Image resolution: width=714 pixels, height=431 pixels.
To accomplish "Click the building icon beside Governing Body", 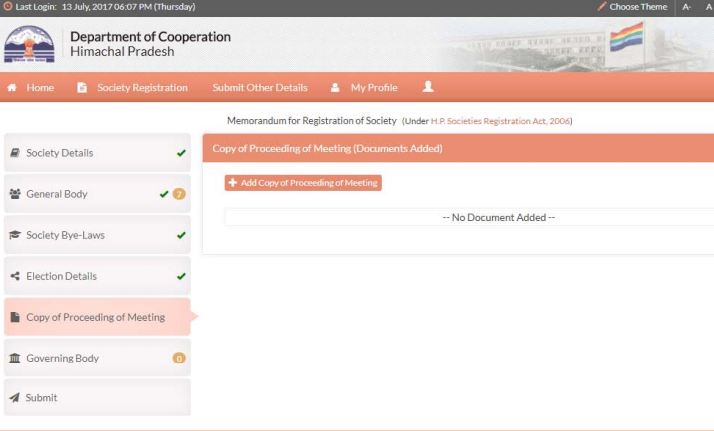I will pyautogui.click(x=15, y=357).
